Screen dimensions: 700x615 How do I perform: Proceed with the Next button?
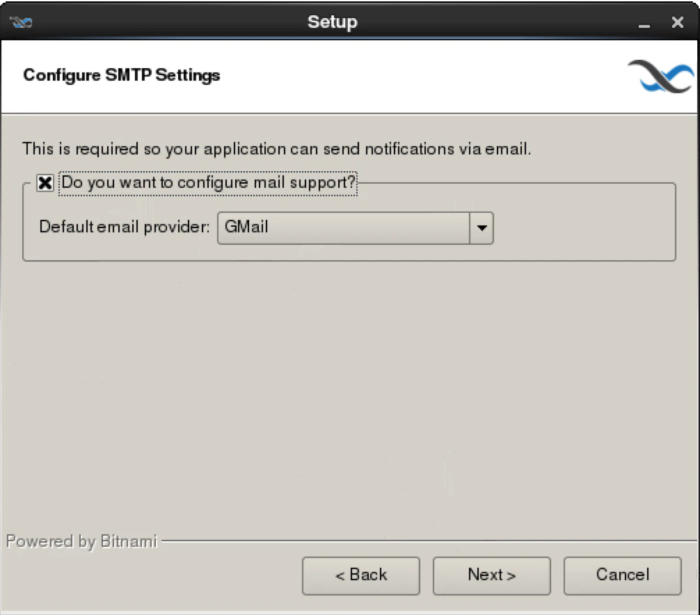(491, 576)
